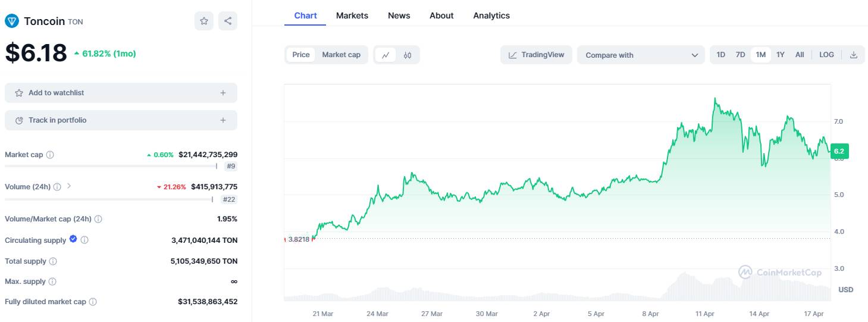868x322 pixels.
Task: Select the Price toggle
Action: coord(301,55)
